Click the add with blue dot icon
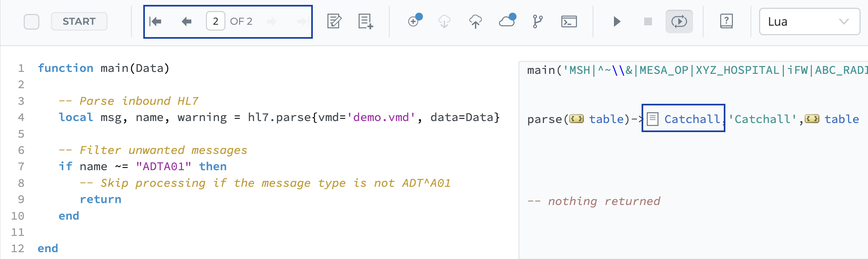Viewport: 868px width, 259px height. (x=415, y=20)
